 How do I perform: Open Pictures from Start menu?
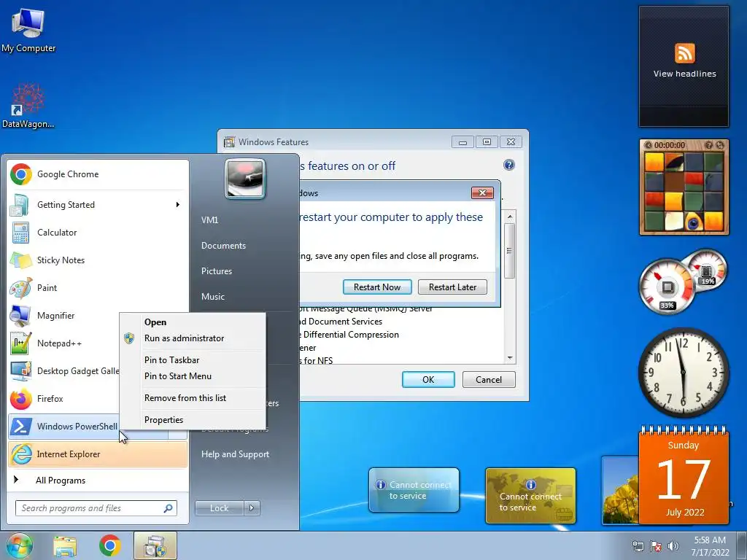216,271
